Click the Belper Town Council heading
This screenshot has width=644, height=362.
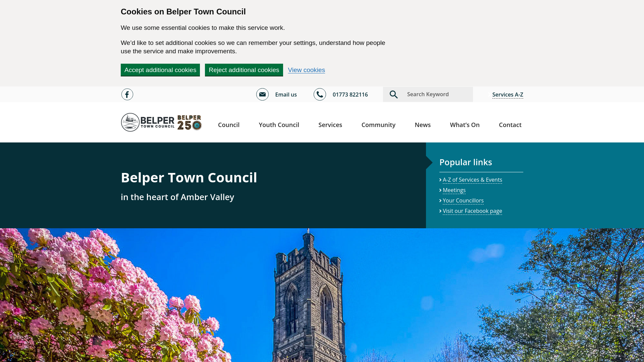click(x=189, y=178)
